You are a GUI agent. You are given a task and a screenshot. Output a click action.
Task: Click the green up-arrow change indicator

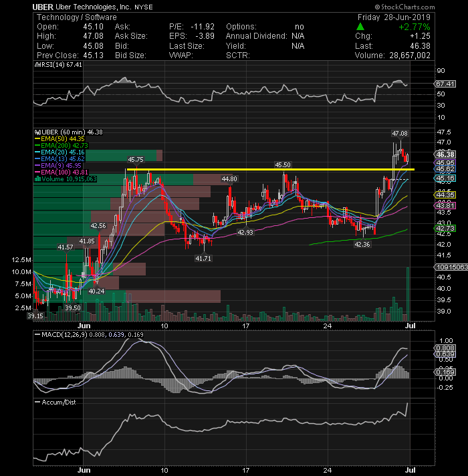coord(360,27)
